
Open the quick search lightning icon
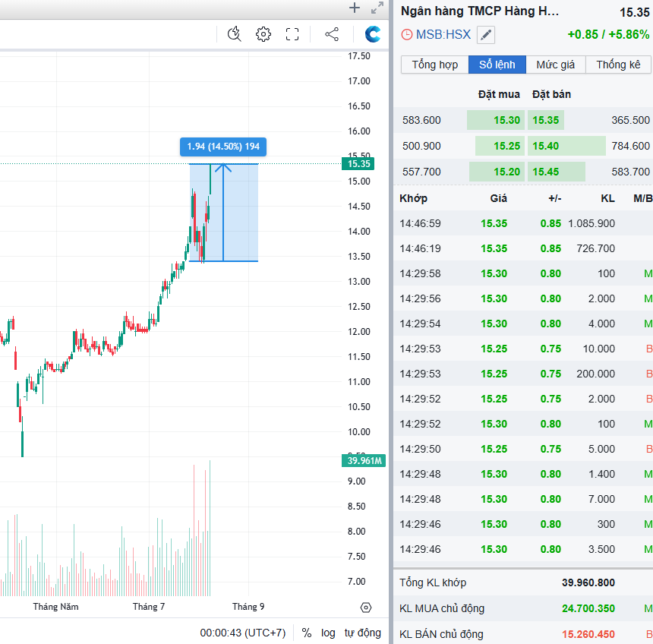click(x=235, y=34)
